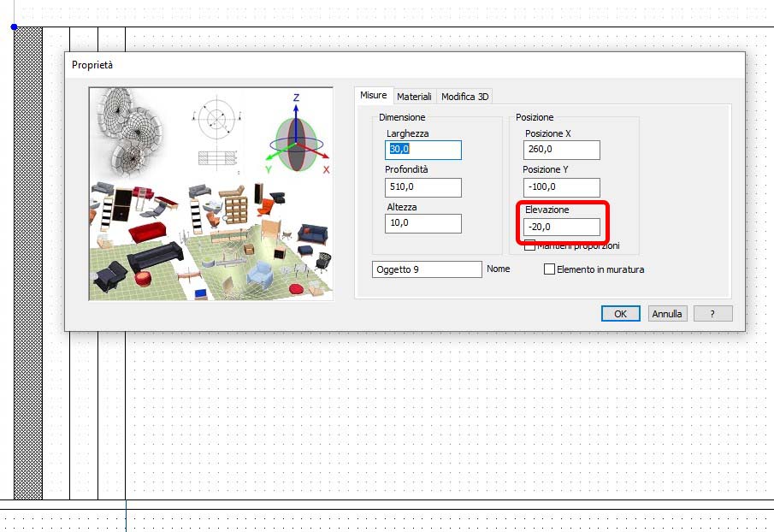Cancel the dialog with Annulla
Screen dimensions: 774x532
pyautogui.click(x=667, y=314)
